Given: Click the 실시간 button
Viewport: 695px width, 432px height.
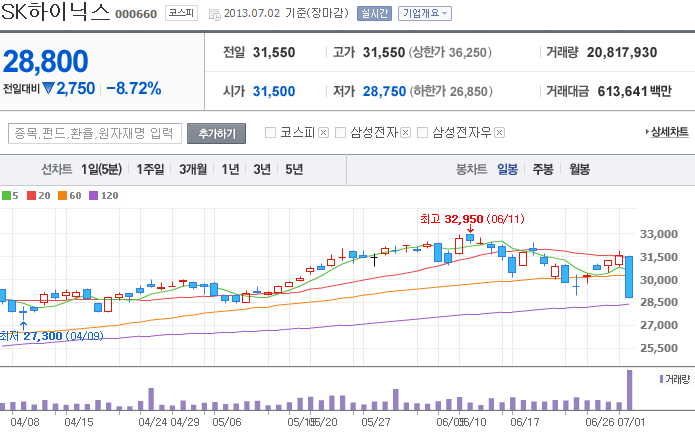Looking at the screenshot, I should click(x=374, y=13).
